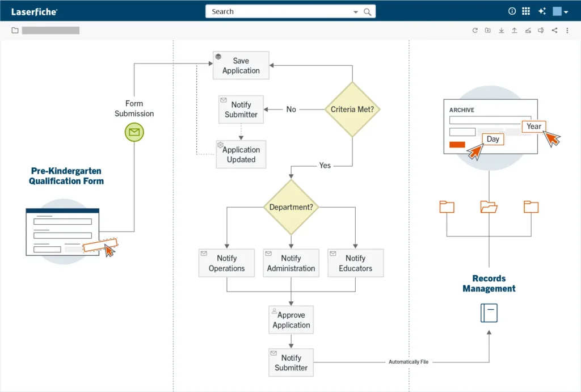Expand the search options dropdown arrow
The height and width of the screenshot is (392, 581).
[x=356, y=12]
